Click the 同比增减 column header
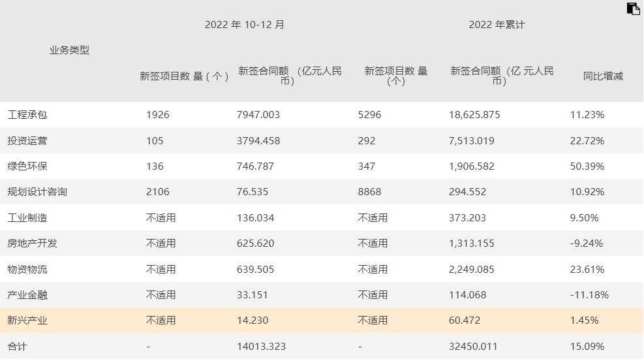This screenshot has width=644, height=361. [603, 76]
